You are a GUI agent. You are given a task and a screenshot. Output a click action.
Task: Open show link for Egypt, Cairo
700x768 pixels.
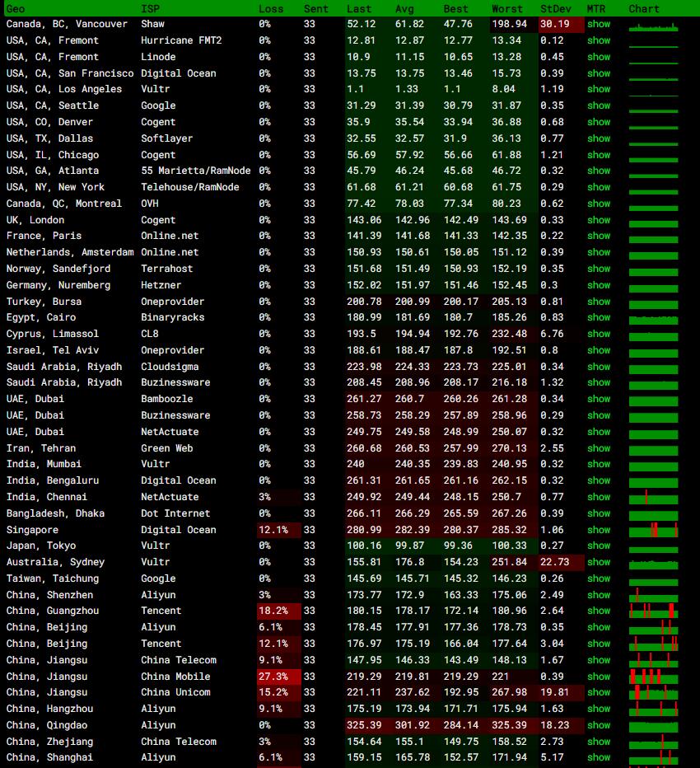point(599,317)
